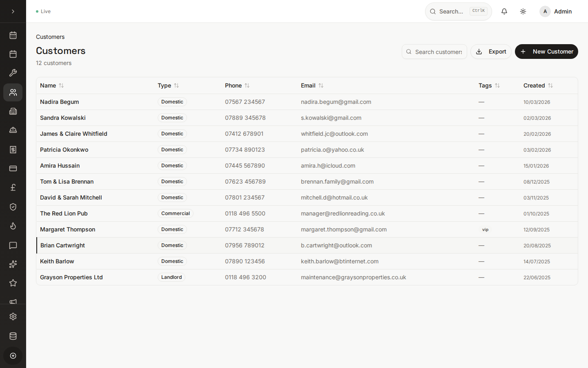Image resolution: width=588 pixels, height=368 pixels.
Task: Open notifications bell icon
Action: (504, 11)
